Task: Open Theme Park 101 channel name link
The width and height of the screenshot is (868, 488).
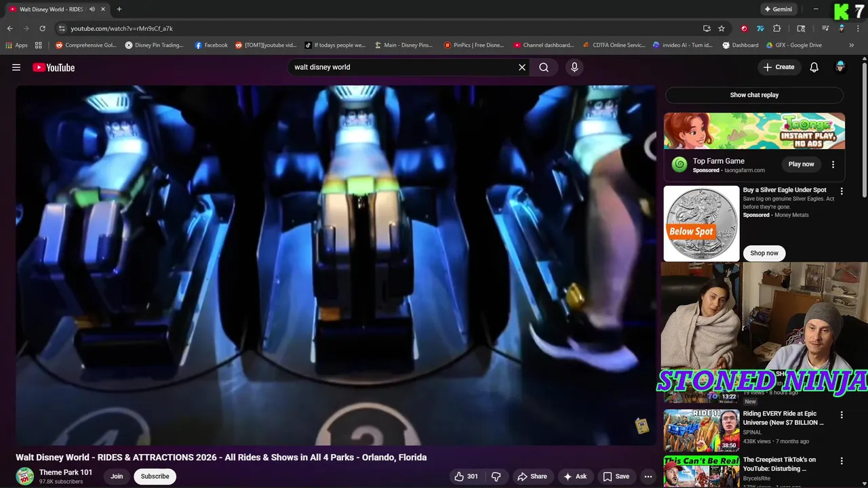Action: 66,472
